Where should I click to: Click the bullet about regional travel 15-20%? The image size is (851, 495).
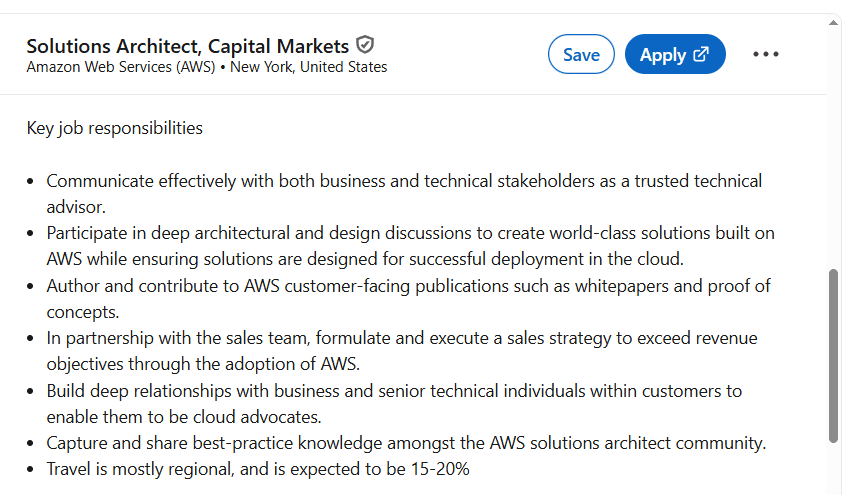point(258,468)
